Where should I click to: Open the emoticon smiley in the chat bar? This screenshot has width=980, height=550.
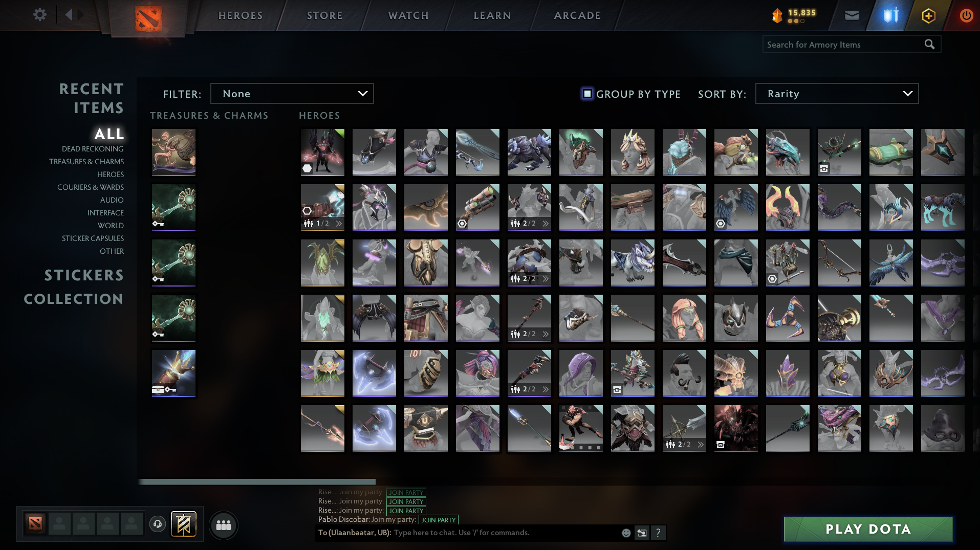pyautogui.click(x=626, y=533)
